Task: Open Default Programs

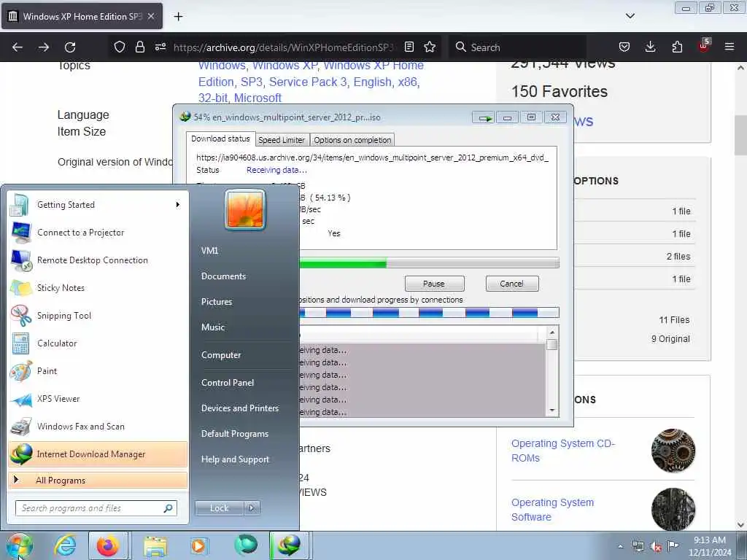Action: pyautogui.click(x=235, y=434)
